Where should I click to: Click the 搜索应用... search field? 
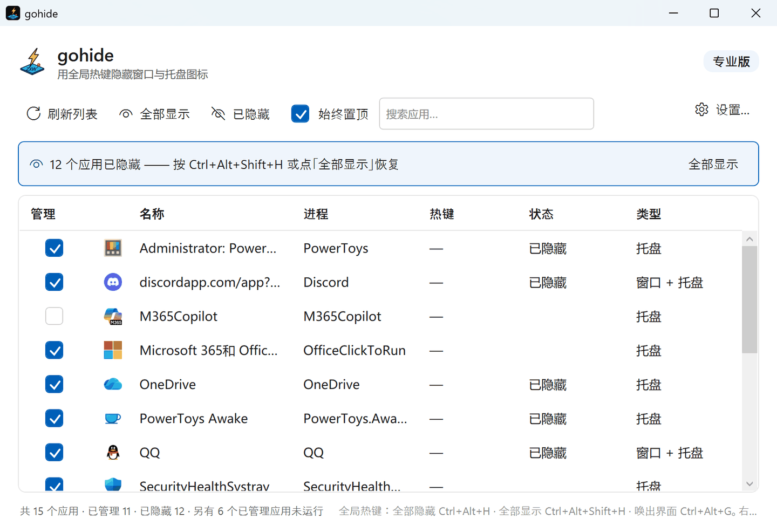[487, 114]
